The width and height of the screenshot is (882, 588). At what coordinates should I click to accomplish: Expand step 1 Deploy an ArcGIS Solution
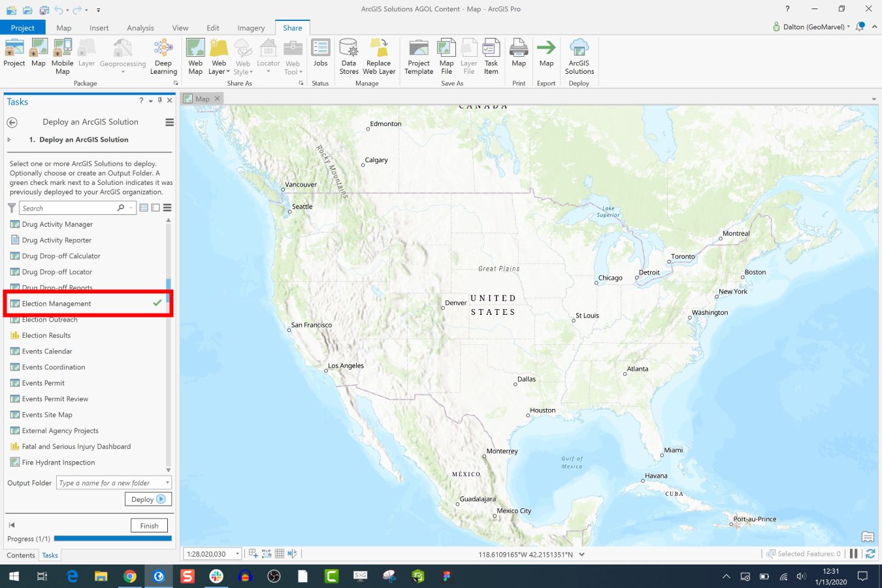[x=9, y=140]
